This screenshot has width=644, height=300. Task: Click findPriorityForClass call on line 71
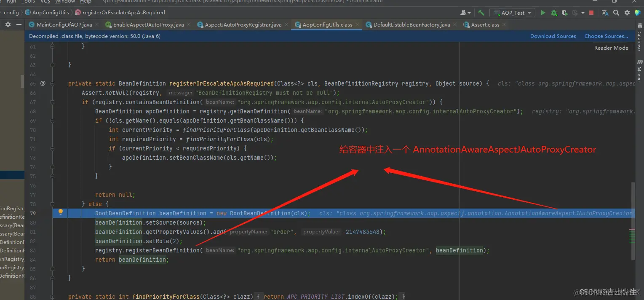[218, 139]
